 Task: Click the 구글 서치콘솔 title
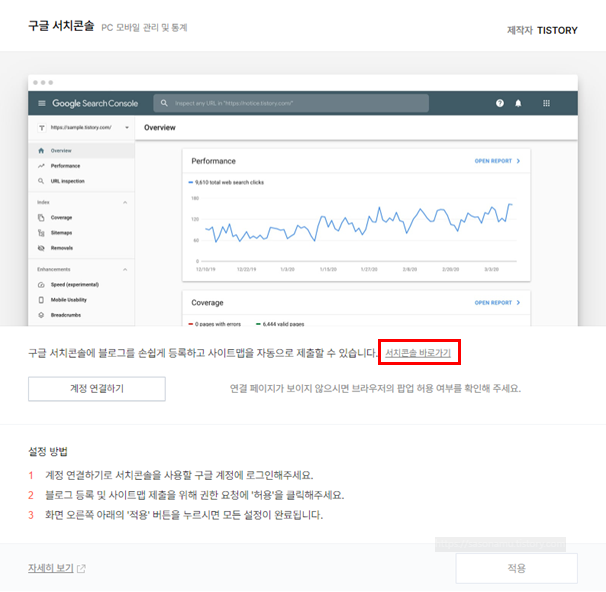point(61,26)
